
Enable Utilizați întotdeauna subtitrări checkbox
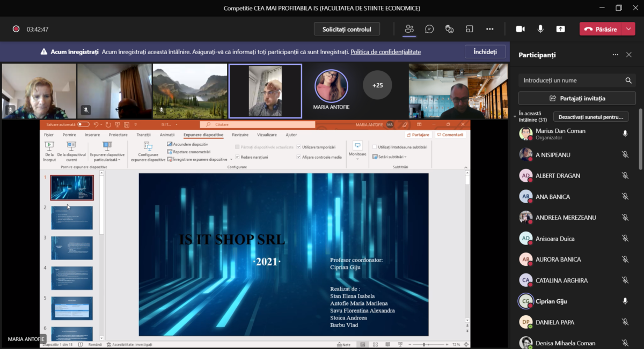(x=375, y=147)
